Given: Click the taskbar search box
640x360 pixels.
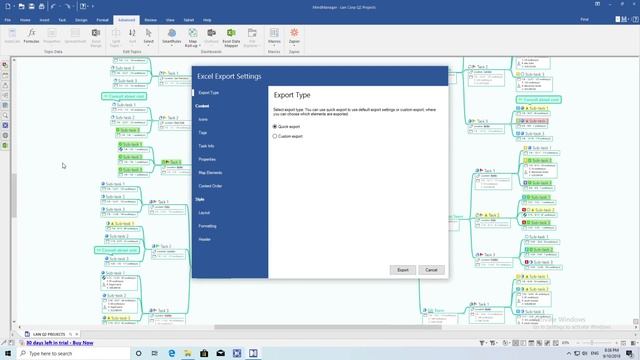Looking at the screenshot, I should pos(74,353).
